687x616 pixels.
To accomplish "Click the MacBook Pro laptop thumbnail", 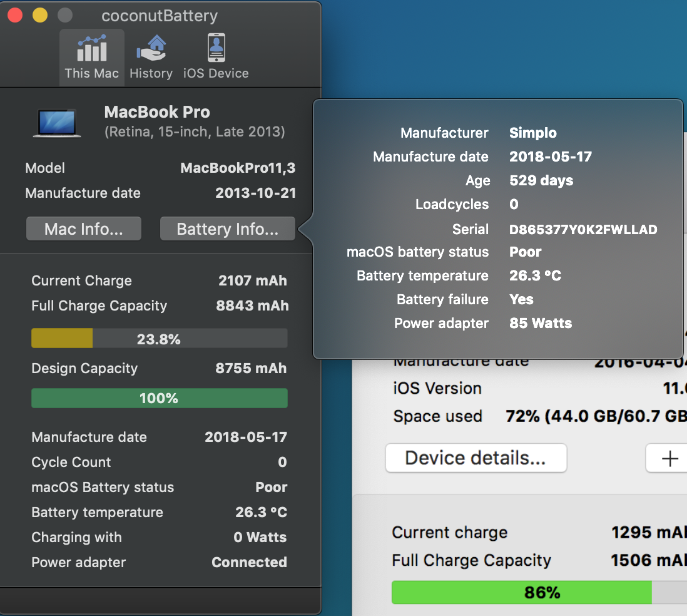I will click(57, 123).
